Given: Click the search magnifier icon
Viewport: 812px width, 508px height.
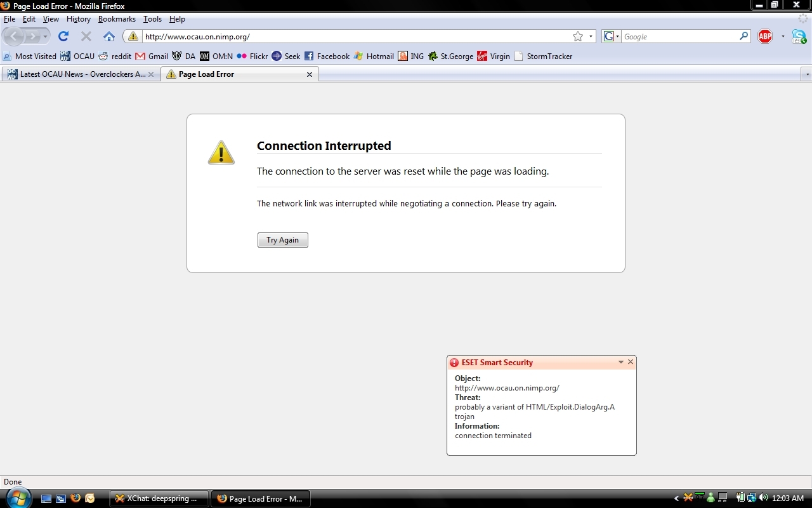Looking at the screenshot, I should [x=743, y=36].
